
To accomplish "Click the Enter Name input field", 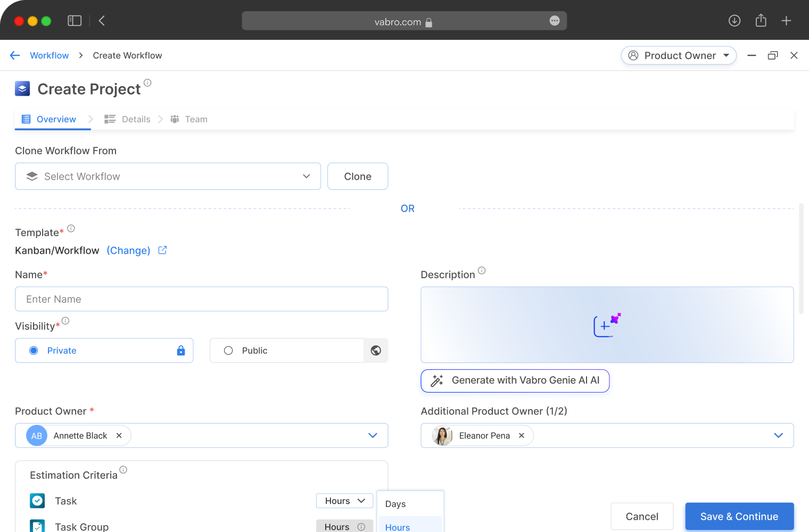I will click(201, 299).
